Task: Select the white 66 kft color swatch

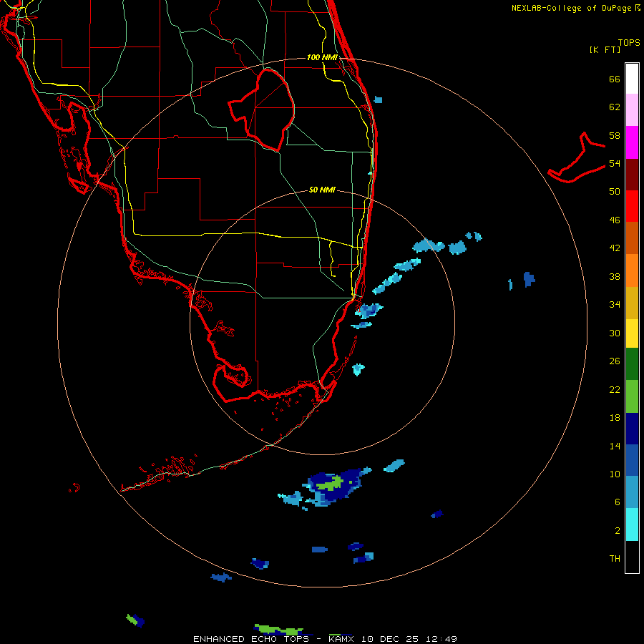Action: coord(632,79)
